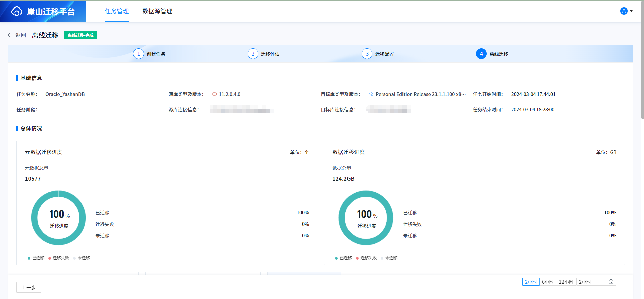Click the clock icon in the time picker
Viewport: 644px width, 299px height.
[611, 282]
